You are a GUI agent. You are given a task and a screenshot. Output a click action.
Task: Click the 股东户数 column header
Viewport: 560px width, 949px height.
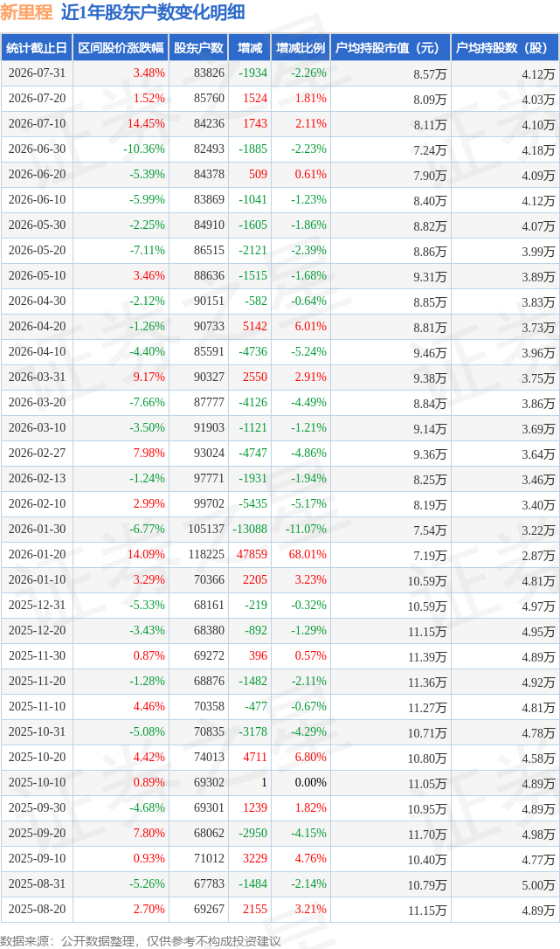(198, 48)
